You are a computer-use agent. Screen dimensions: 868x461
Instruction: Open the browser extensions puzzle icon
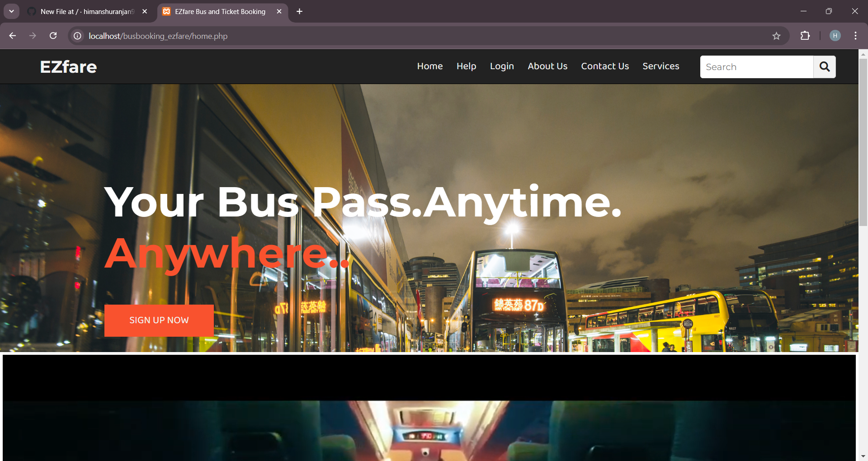pos(805,36)
